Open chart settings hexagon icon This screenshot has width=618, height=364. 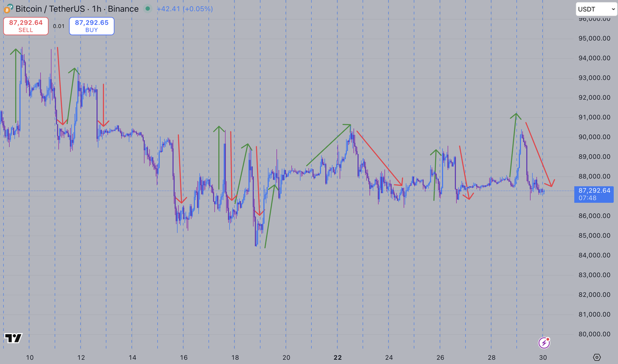pos(597,357)
